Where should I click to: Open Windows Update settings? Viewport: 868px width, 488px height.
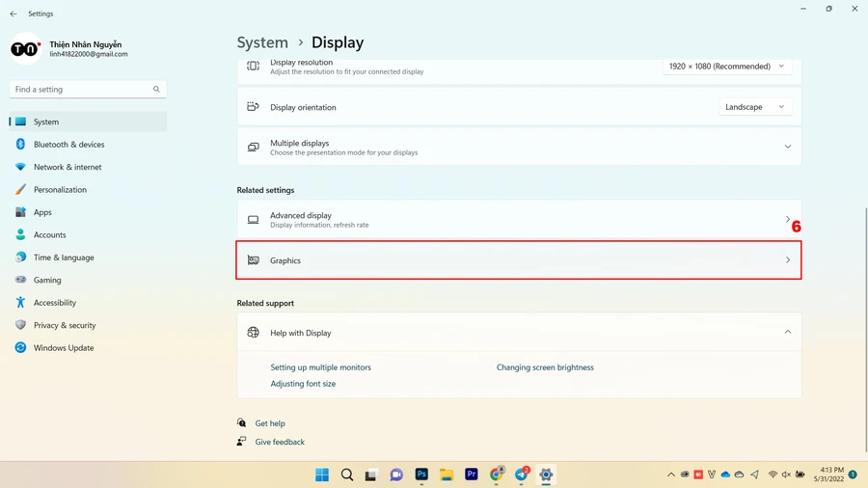(x=88, y=348)
